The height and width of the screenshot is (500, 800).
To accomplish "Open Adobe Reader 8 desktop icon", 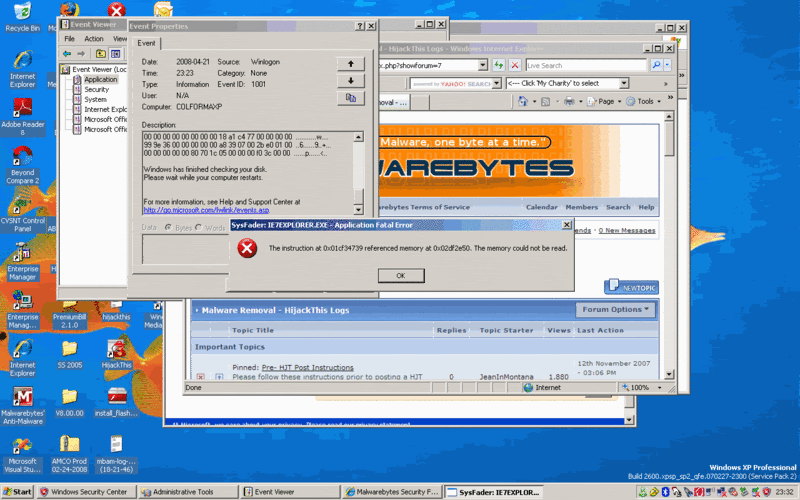I will click(x=22, y=117).
